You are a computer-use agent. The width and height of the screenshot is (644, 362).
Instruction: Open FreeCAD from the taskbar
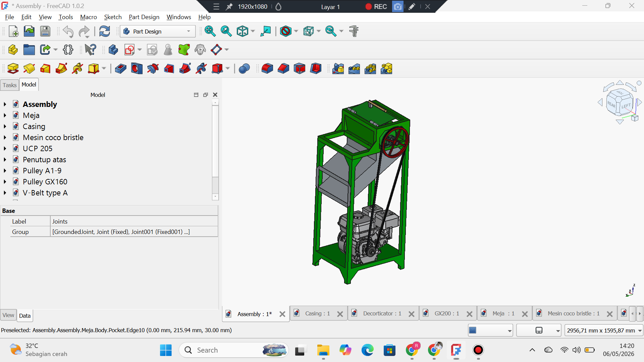tap(456, 350)
